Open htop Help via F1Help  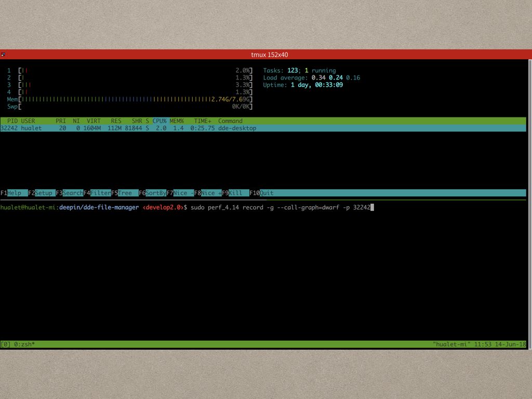pyautogui.click(x=11, y=193)
